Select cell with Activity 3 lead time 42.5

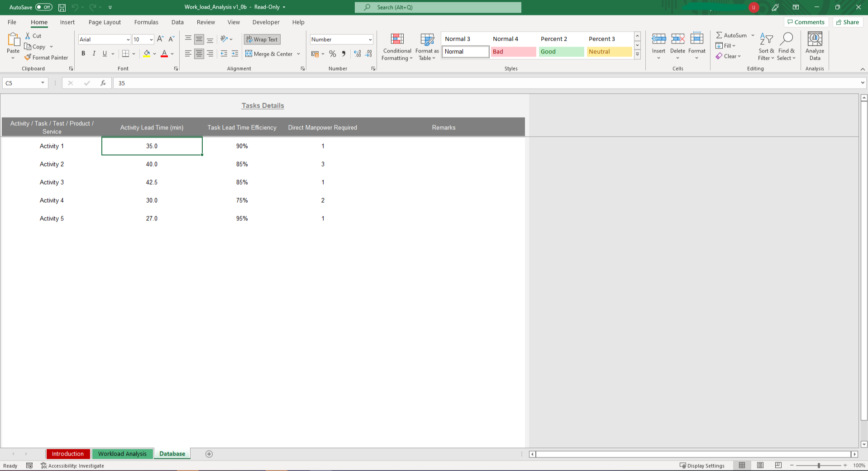[152, 182]
